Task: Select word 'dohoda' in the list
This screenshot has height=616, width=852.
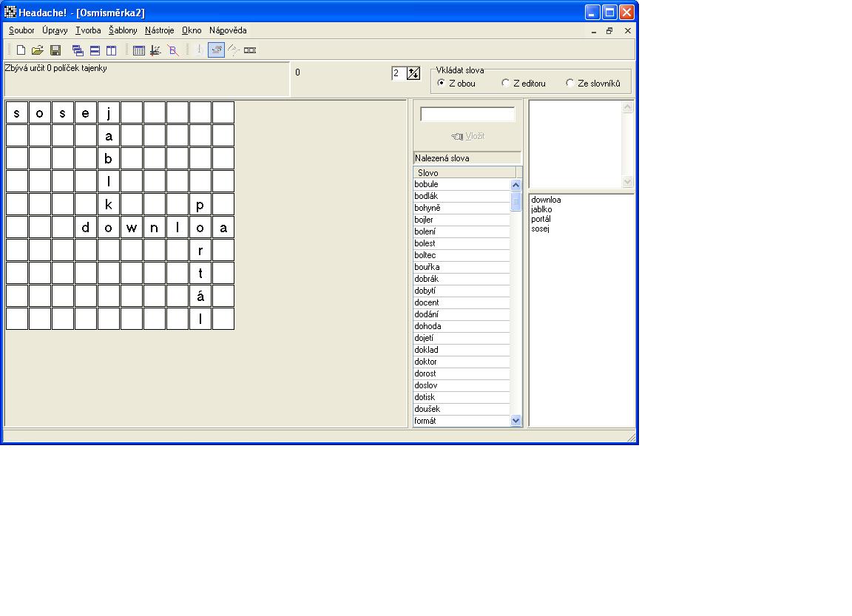Action: click(x=461, y=326)
